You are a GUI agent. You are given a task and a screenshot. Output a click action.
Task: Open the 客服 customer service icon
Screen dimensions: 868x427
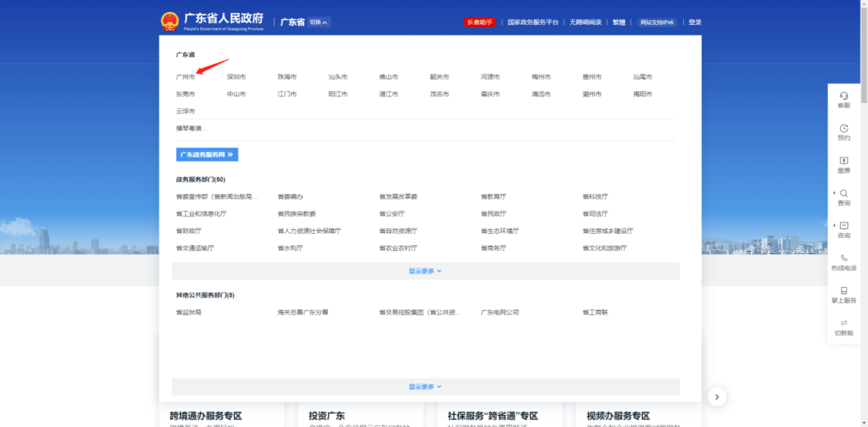[844, 100]
